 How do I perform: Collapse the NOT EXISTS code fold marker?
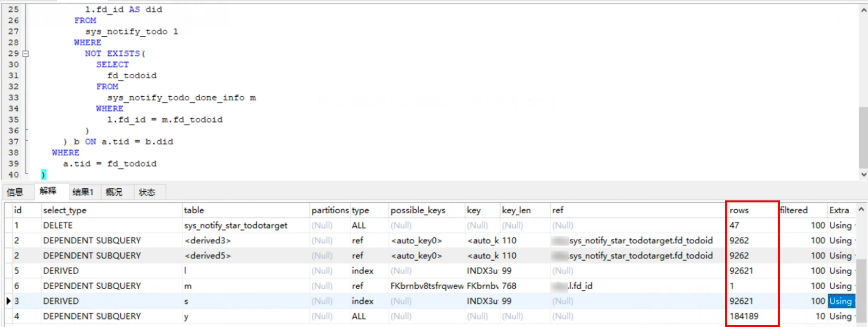[x=26, y=54]
